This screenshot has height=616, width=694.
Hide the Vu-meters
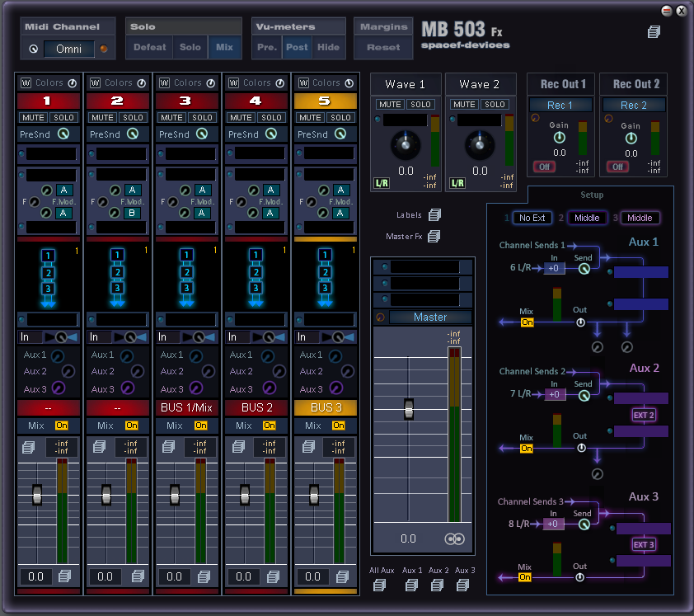point(328,47)
